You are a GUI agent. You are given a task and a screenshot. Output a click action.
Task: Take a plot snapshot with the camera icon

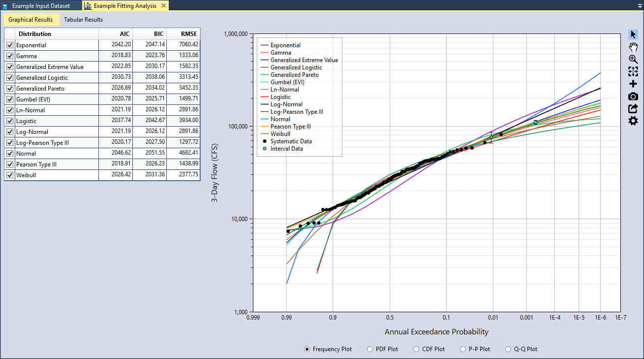pyautogui.click(x=633, y=96)
